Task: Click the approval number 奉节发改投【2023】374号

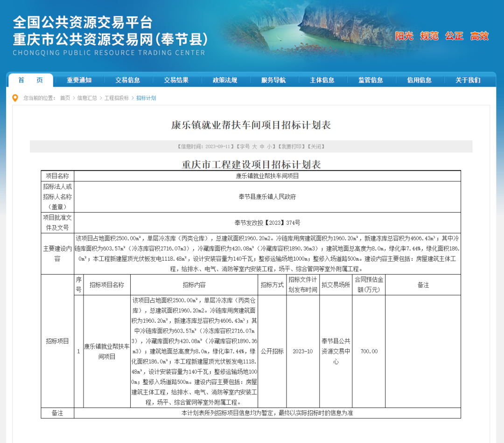Action: point(267,222)
